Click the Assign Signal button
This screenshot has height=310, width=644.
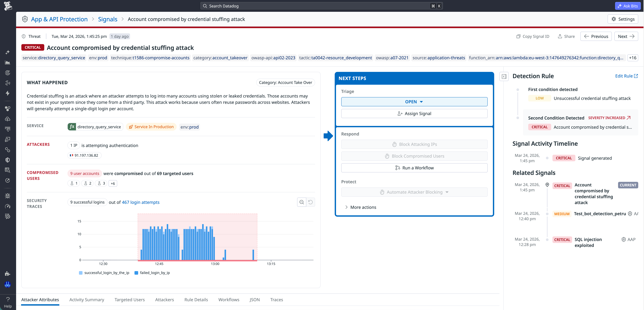tap(414, 113)
